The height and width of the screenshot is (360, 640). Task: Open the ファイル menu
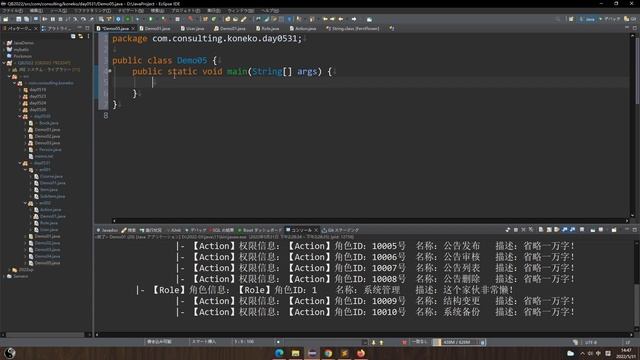pos(13,11)
